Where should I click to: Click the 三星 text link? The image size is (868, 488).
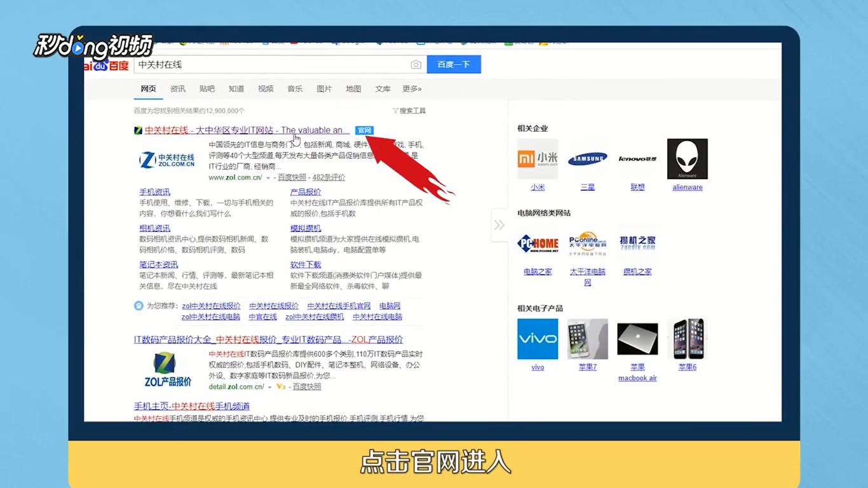588,187
